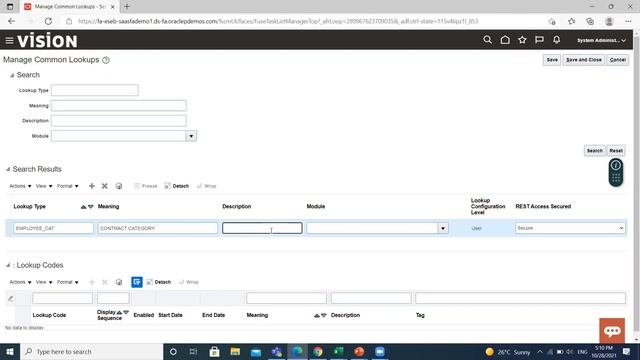Click the Save button
The width and height of the screenshot is (640, 360).
point(552,60)
